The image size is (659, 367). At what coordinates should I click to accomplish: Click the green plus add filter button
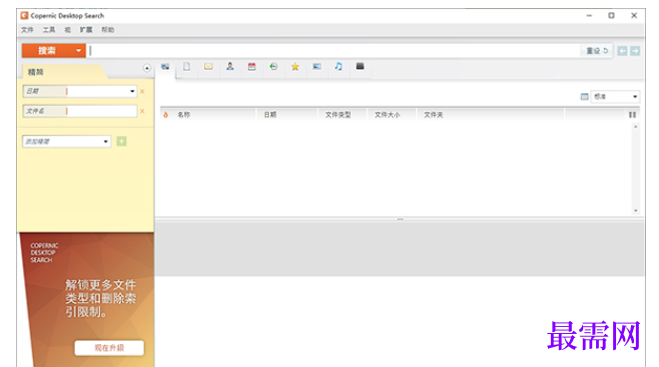click(x=121, y=141)
